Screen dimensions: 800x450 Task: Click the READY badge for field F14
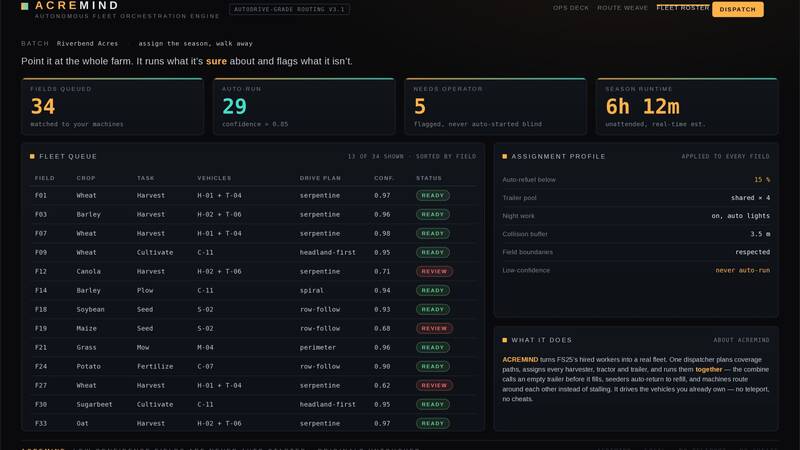coord(433,290)
